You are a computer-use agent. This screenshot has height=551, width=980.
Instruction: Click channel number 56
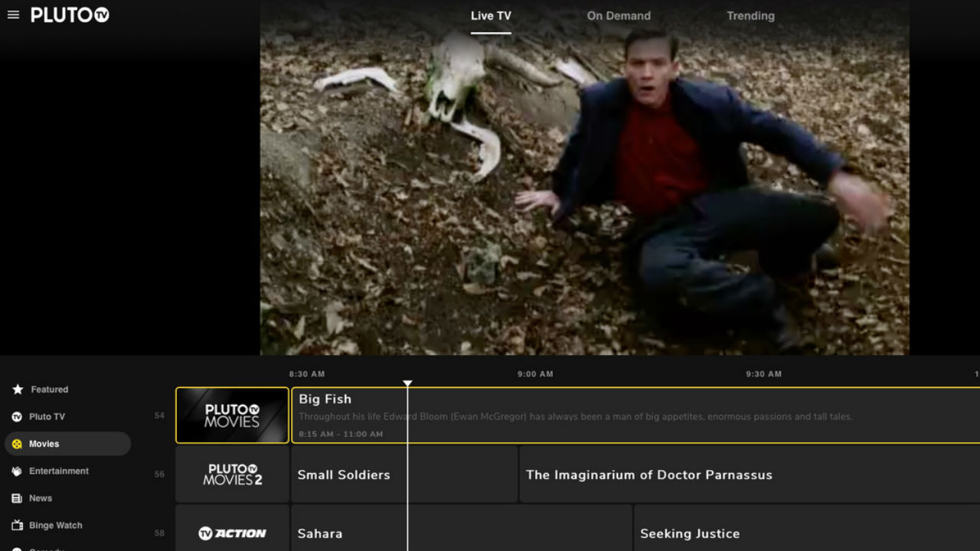(159, 474)
